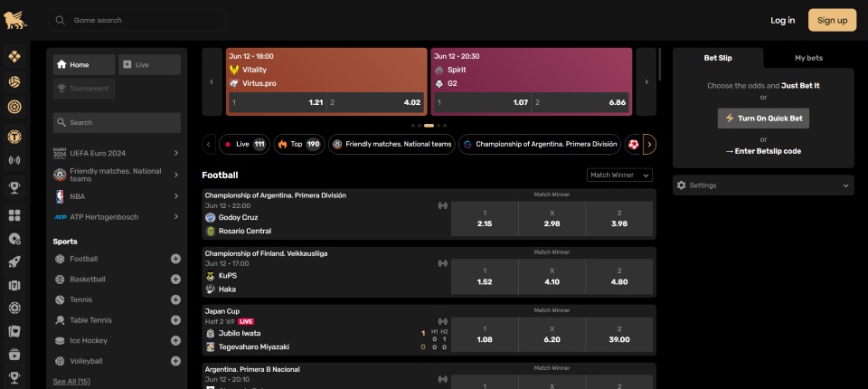868x389 pixels.
Task: Open the gold volleyball sports icon in rail
Action: coord(14,81)
